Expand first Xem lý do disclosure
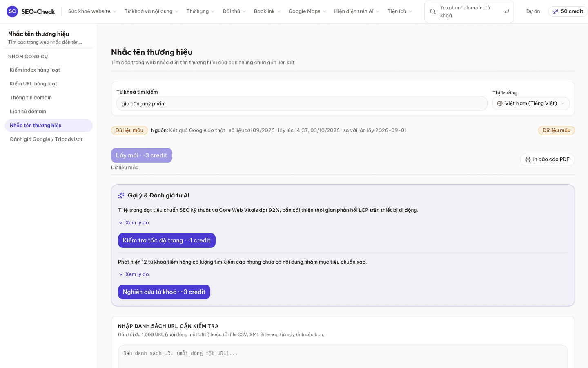 coord(134,223)
